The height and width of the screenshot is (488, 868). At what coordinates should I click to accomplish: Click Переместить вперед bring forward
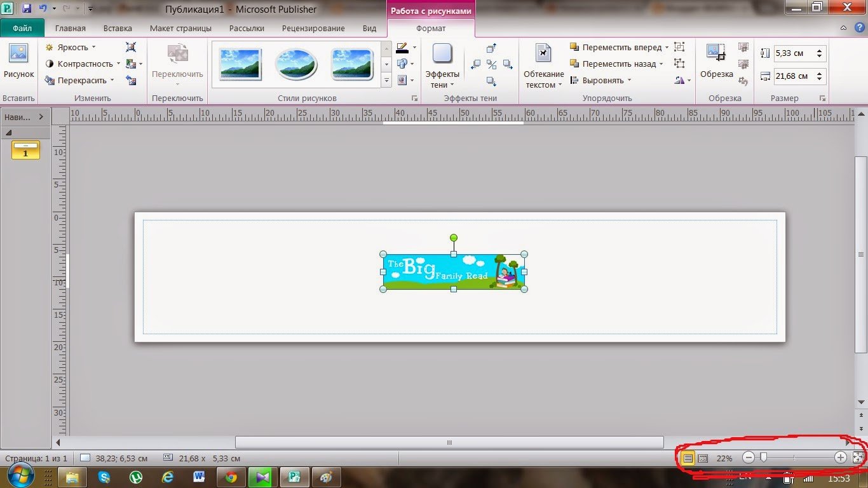pyautogui.click(x=619, y=47)
